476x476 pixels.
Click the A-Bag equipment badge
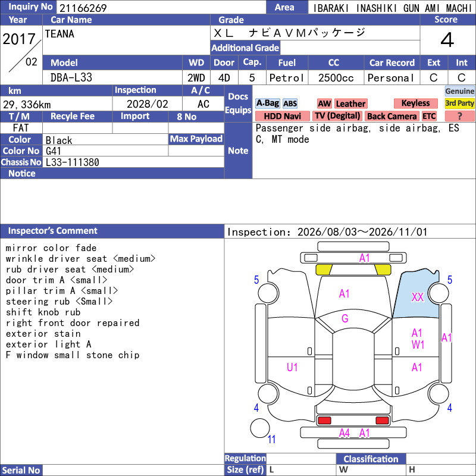click(x=267, y=104)
